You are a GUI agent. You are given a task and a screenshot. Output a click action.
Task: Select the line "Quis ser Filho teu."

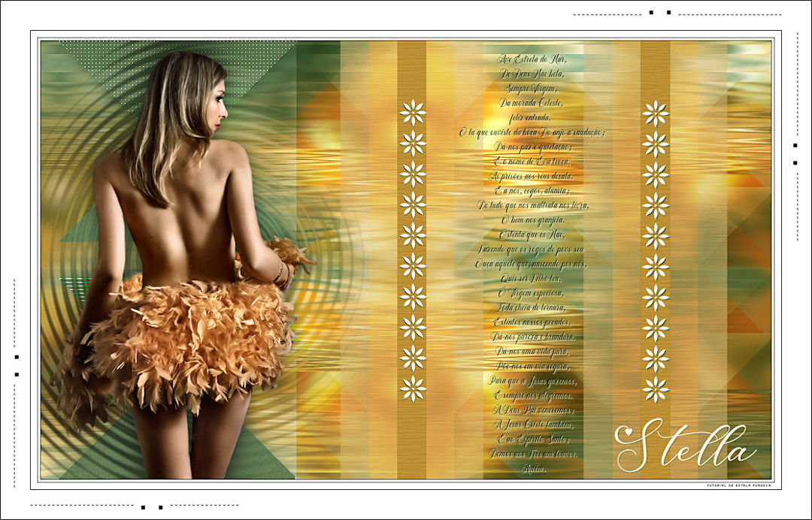click(532, 279)
